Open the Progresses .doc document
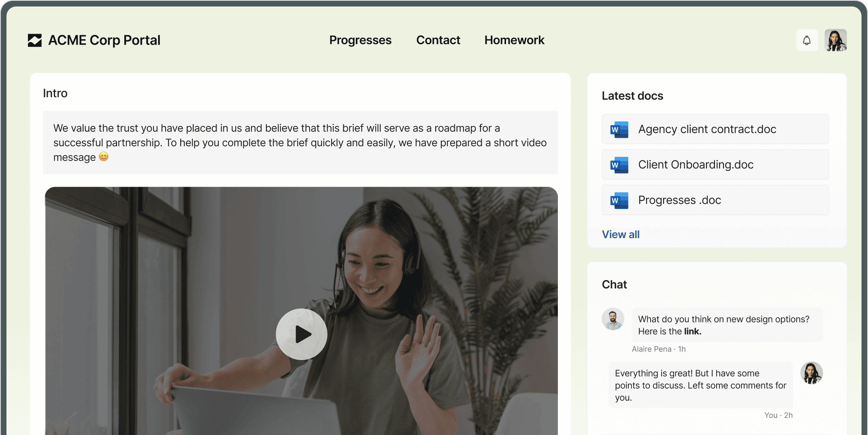 tap(679, 200)
